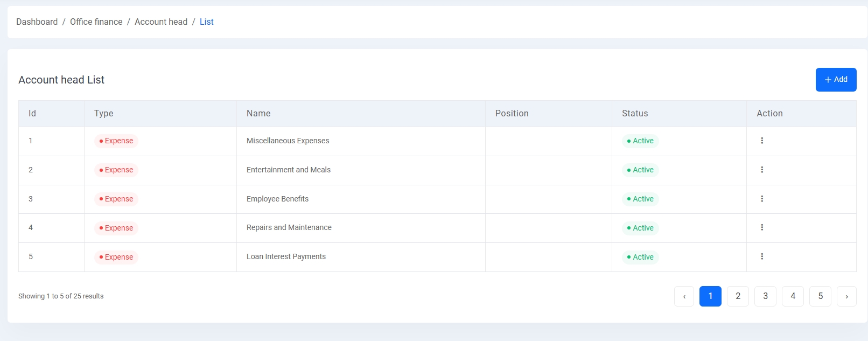868x341 pixels.
Task: Open Office finance breadcrumb link
Action: coord(96,22)
